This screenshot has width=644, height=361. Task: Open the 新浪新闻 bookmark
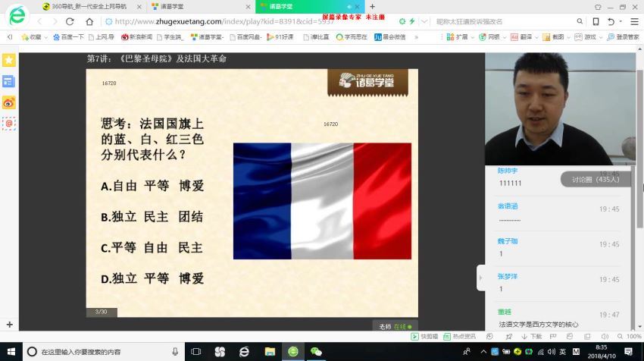(137, 37)
